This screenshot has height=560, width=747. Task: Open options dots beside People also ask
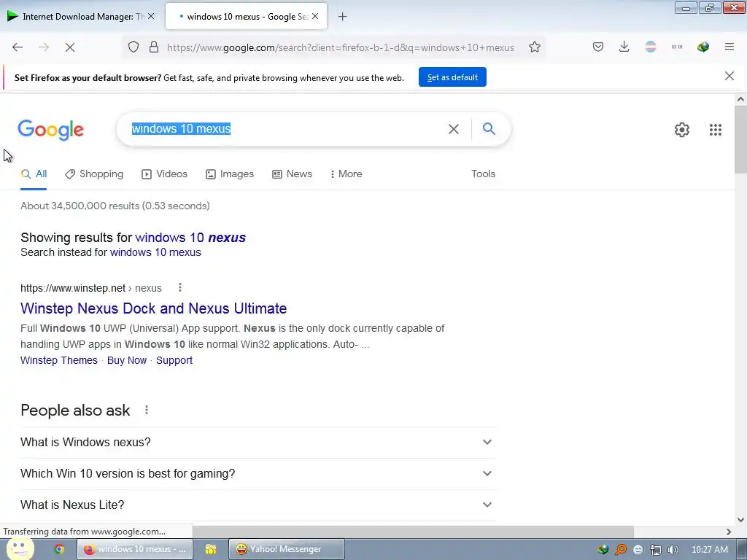[x=146, y=410]
